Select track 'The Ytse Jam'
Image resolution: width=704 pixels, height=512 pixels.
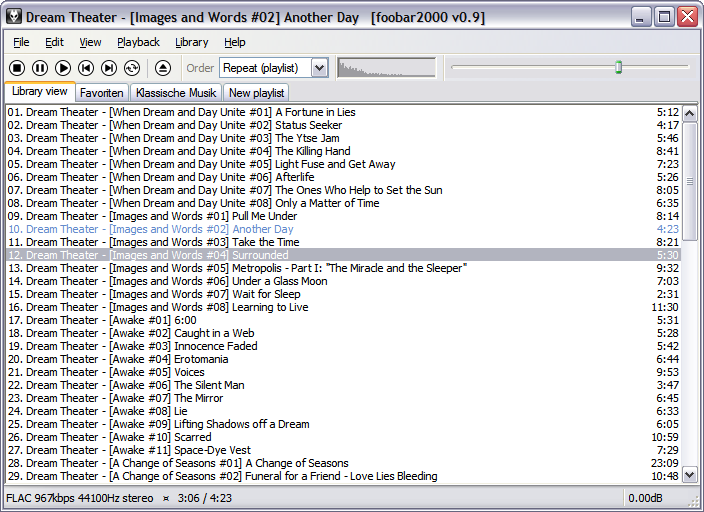pyautogui.click(x=343, y=138)
